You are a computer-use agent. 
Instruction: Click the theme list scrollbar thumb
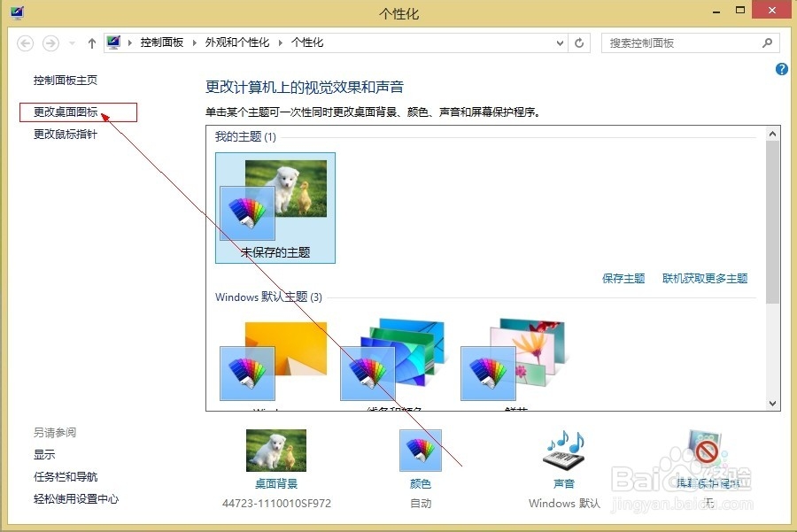click(x=772, y=222)
